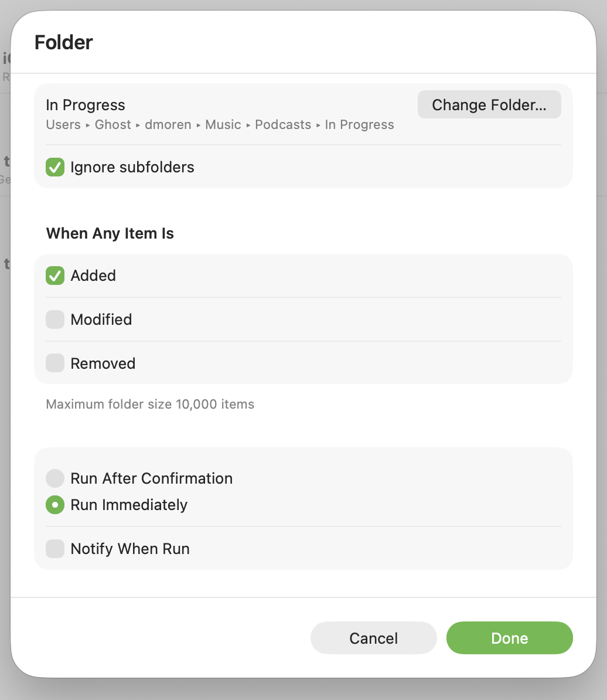Viewport: 607px width, 700px height.
Task: Tick the Removed checkbox
Action: [x=55, y=363]
